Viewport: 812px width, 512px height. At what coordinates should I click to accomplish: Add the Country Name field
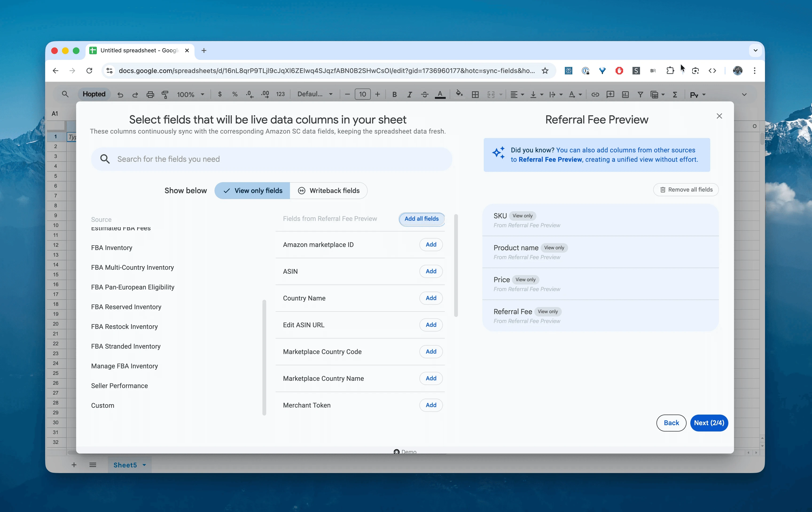pyautogui.click(x=431, y=298)
